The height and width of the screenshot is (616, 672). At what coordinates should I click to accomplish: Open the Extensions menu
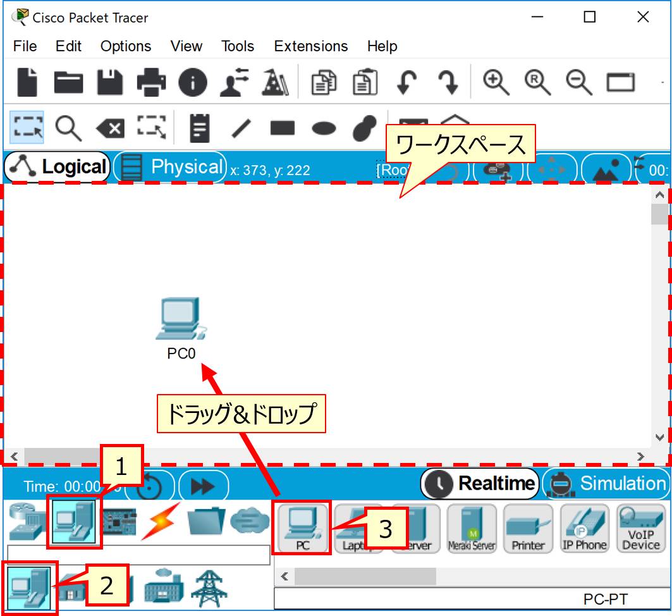tap(311, 46)
